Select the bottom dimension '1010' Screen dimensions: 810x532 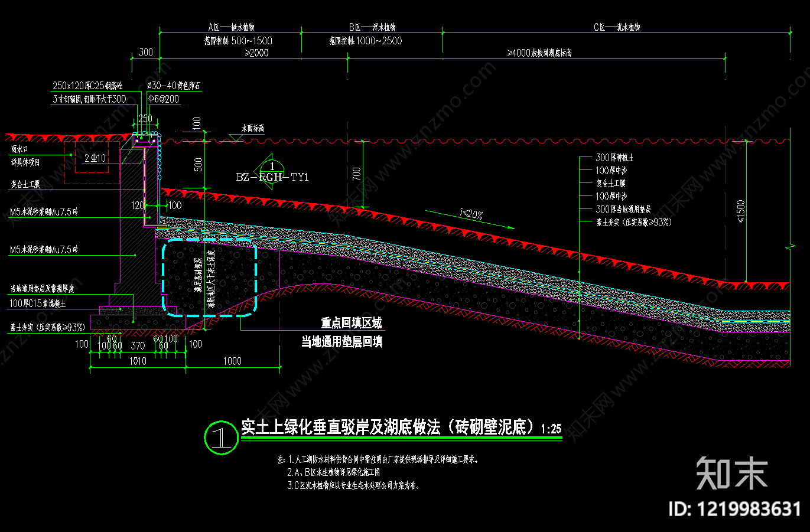137,361
